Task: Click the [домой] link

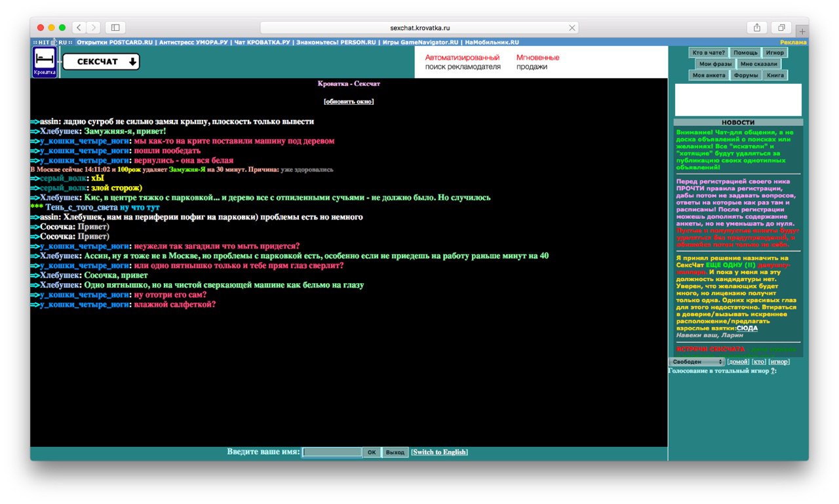Action: [x=738, y=362]
